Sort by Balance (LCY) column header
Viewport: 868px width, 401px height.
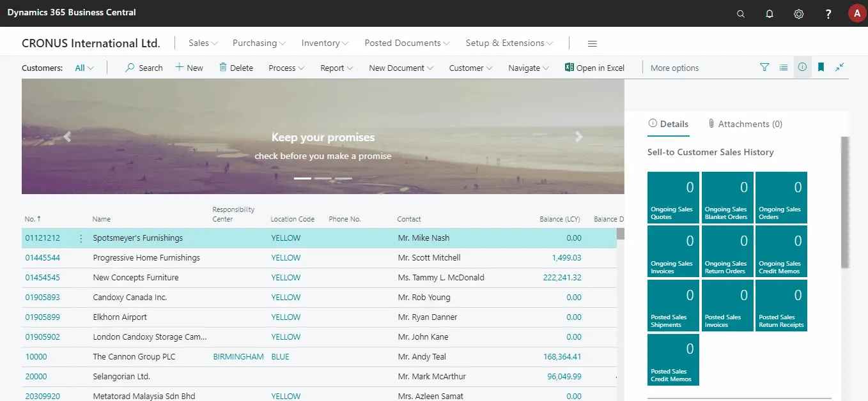pyautogui.click(x=560, y=219)
